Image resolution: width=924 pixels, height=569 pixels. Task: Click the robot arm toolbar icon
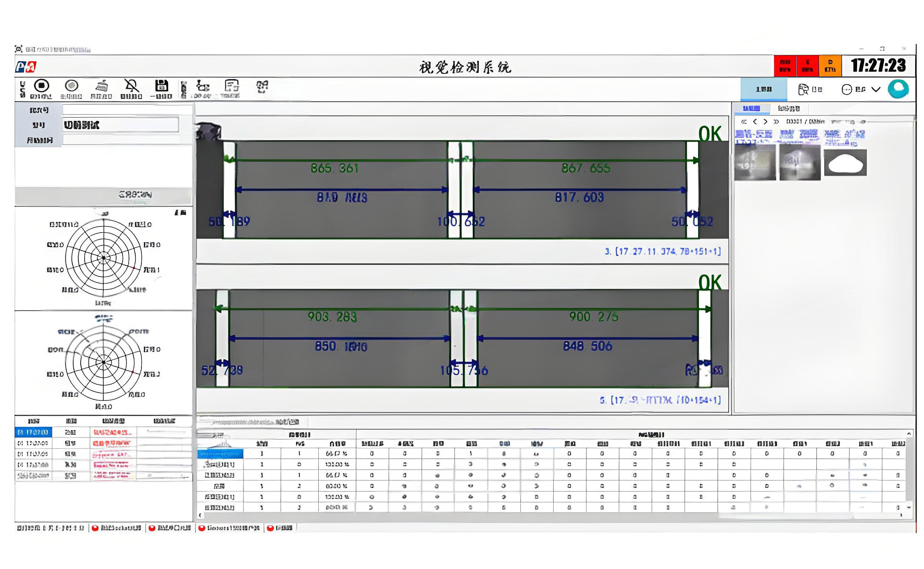tap(203, 86)
